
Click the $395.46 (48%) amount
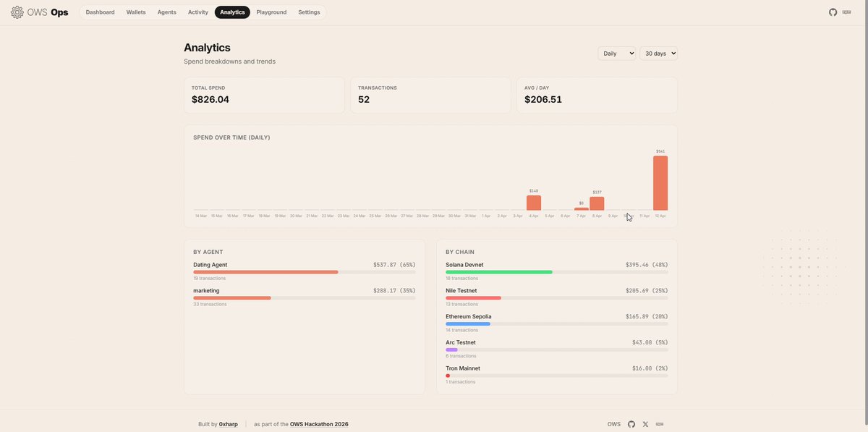(647, 265)
